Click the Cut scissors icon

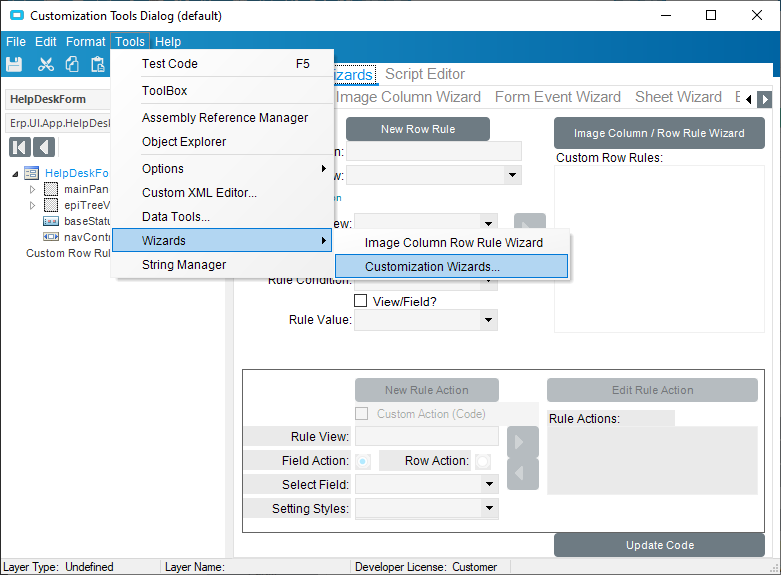tap(46, 64)
